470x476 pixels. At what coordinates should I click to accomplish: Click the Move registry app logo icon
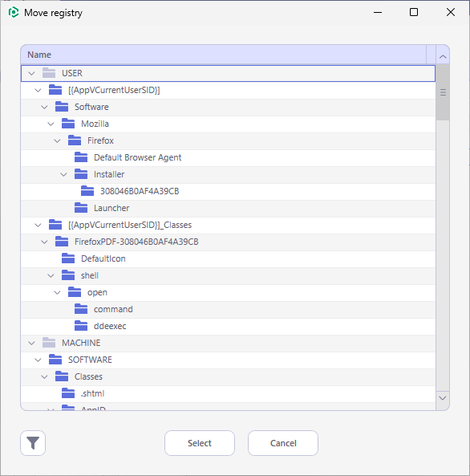14,13
